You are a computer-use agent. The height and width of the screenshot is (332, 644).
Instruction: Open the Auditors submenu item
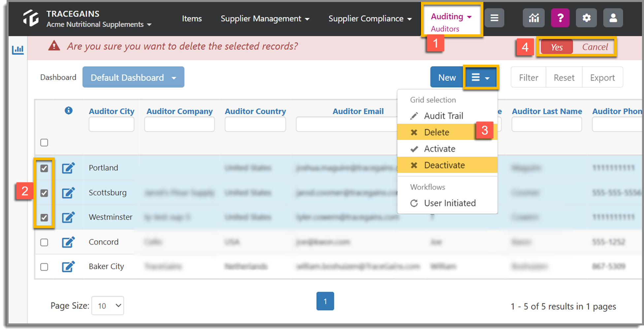(445, 29)
